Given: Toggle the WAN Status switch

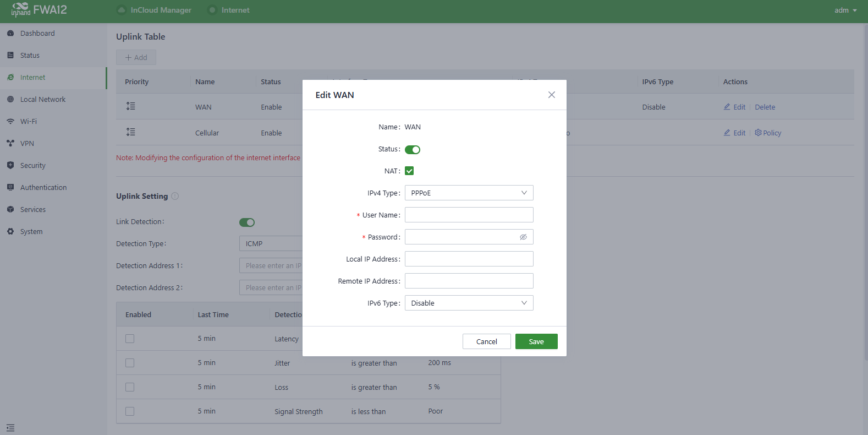Looking at the screenshot, I should coord(413,150).
